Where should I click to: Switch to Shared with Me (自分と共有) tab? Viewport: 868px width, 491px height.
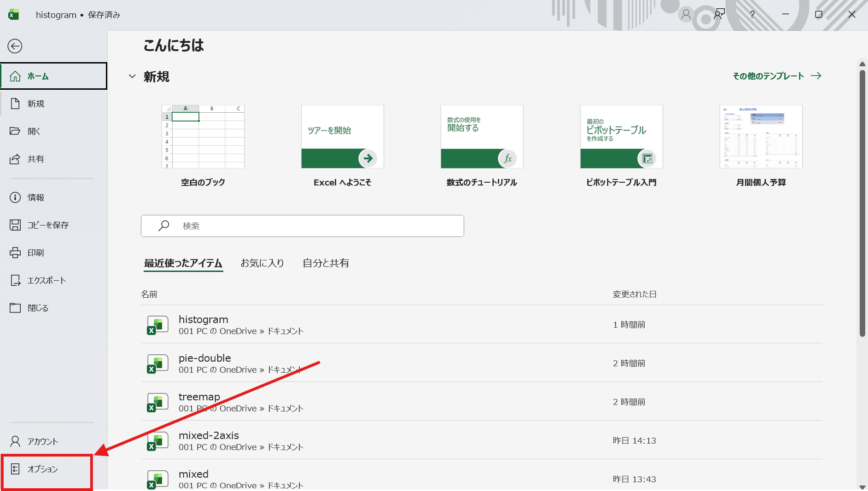click(x=326, y=263)
